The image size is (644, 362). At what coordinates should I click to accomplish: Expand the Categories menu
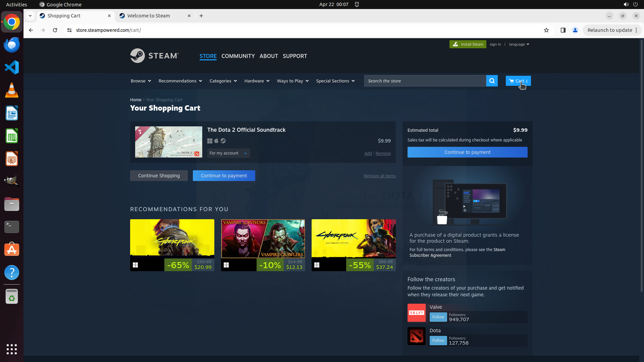(x=223, y=81)
